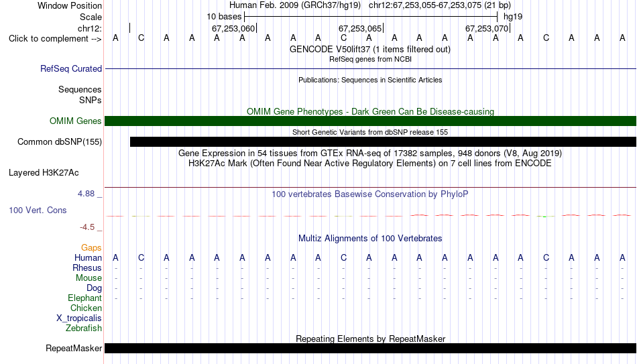637x364 pixels.
Task: Click the Window Position label
Action: point(70,5)
